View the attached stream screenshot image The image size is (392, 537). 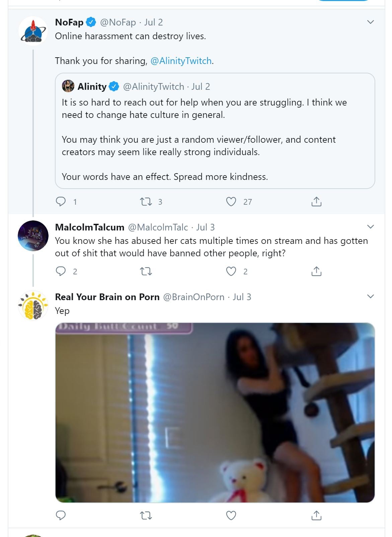click(x=215, y=412)
